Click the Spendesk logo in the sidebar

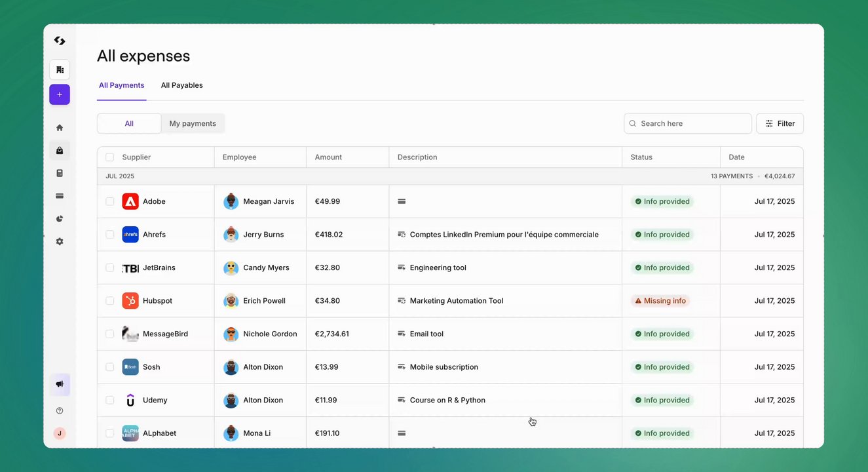[x=60, y=41]
